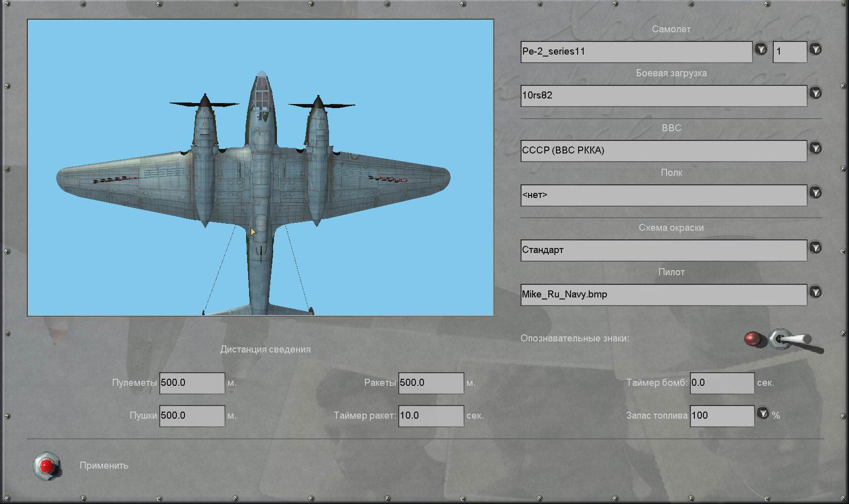This screenshot has height=504, width=849.
Task: Click the Пулеметы convergence distance field
Action: tap(192, 383)
